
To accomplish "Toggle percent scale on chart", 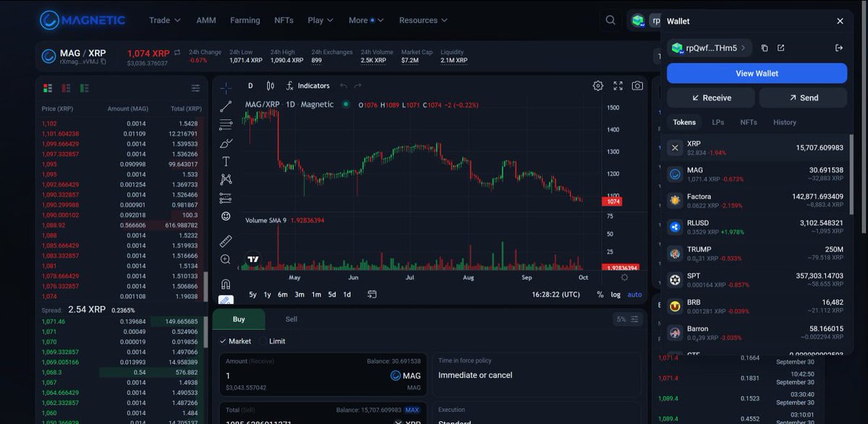I will (x=600, y=294).
